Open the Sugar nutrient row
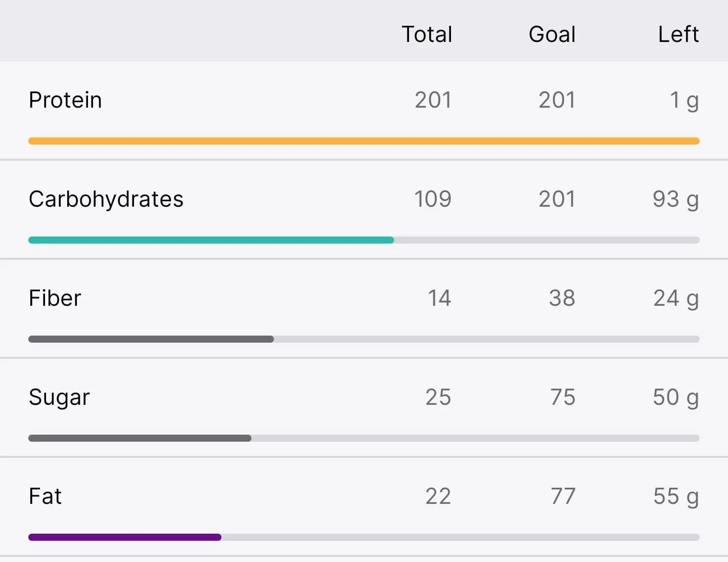The height and width of the screenshot is (562, 728). (364, 407)
